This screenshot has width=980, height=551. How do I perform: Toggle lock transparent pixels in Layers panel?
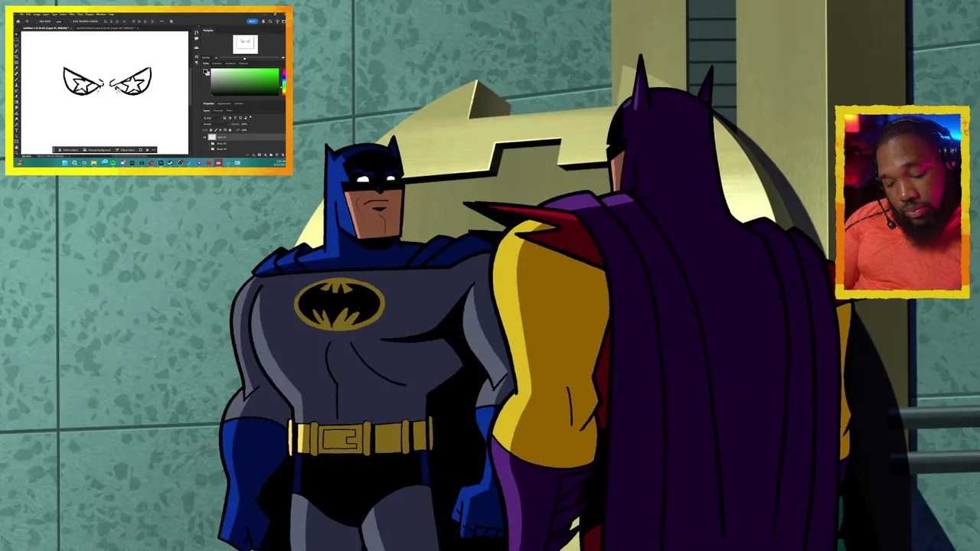click(211, 130)
